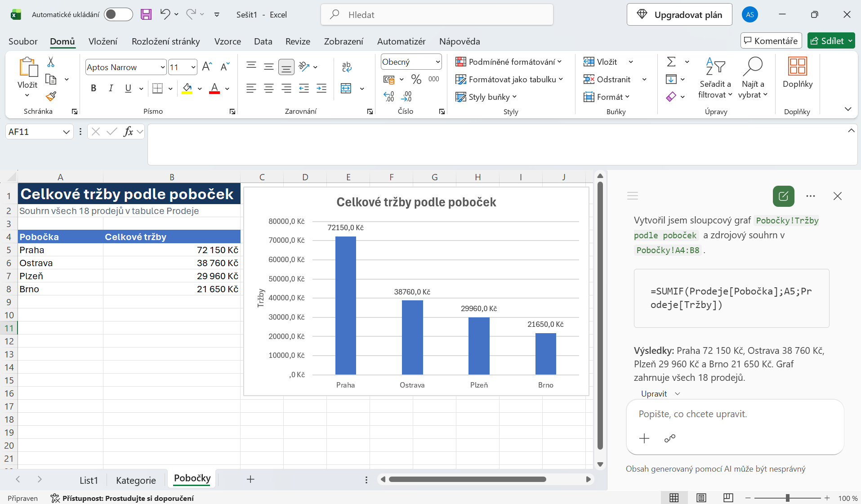This screenshot has height=504, width=861.
Task: Toggle Underline formatting
Action: (128, 88)
